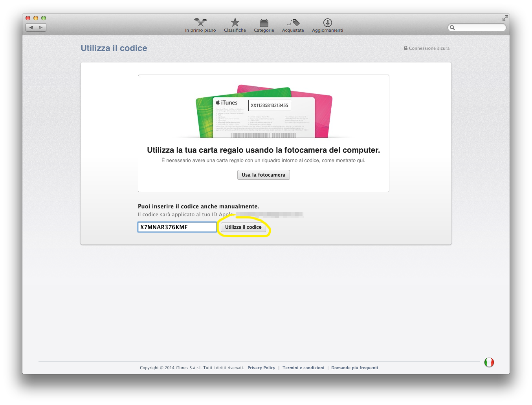This screenshot has width=532, height=405.
Task: Open the Termini e condizioni link
Action: pyautogui.click(x=303, y=368)
